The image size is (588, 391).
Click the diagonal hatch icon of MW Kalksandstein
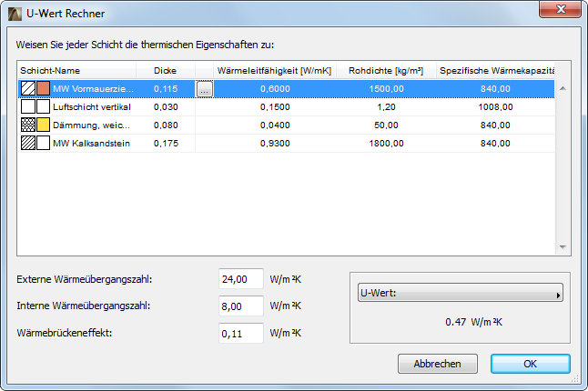(28, 143)
